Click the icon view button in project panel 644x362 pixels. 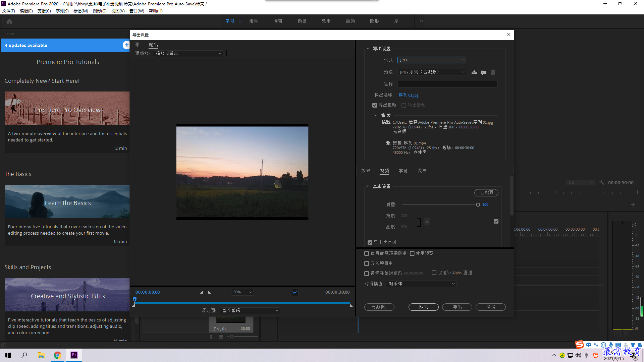[x=221, y=337]
